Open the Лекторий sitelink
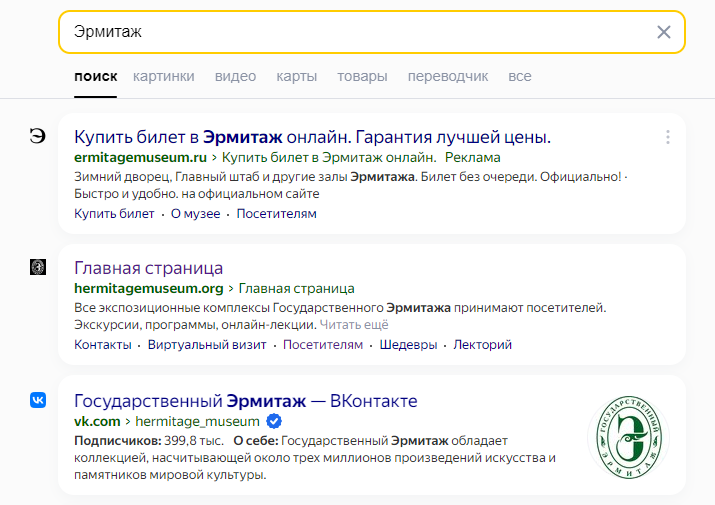 pyautogui.click(x=482, y=344)
